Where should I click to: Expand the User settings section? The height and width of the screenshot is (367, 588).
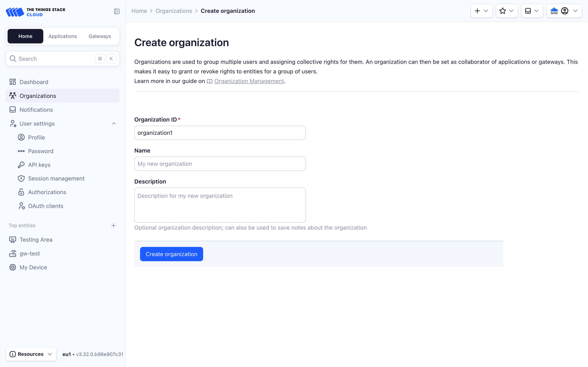[114, 124]
